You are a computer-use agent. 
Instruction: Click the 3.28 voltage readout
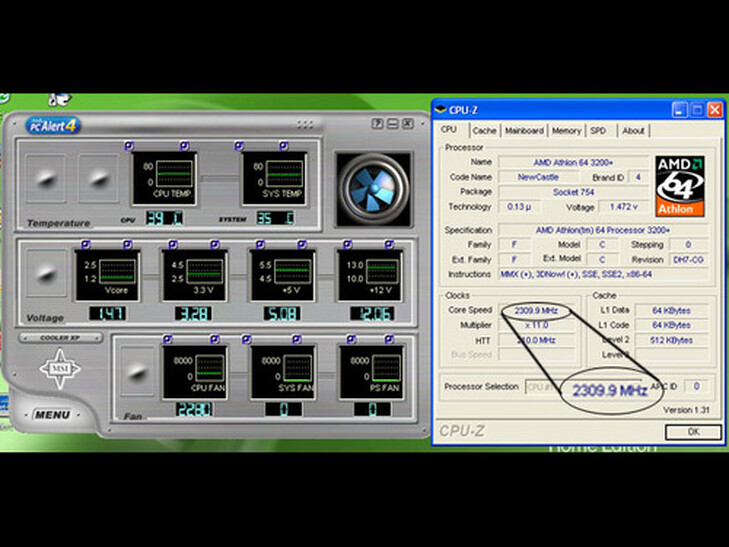pos(193,314)
